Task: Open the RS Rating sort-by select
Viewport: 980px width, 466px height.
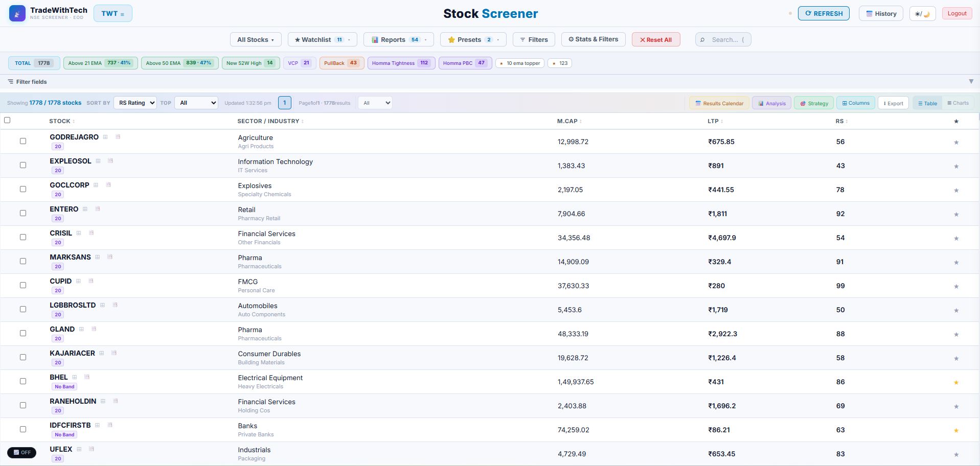Action: 135,103
